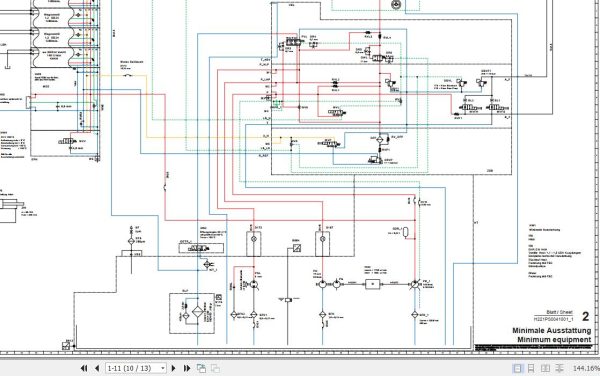
Task: Switch to two-page continuous layout icon
Action: pyautogui.click(x=559, y=368)
